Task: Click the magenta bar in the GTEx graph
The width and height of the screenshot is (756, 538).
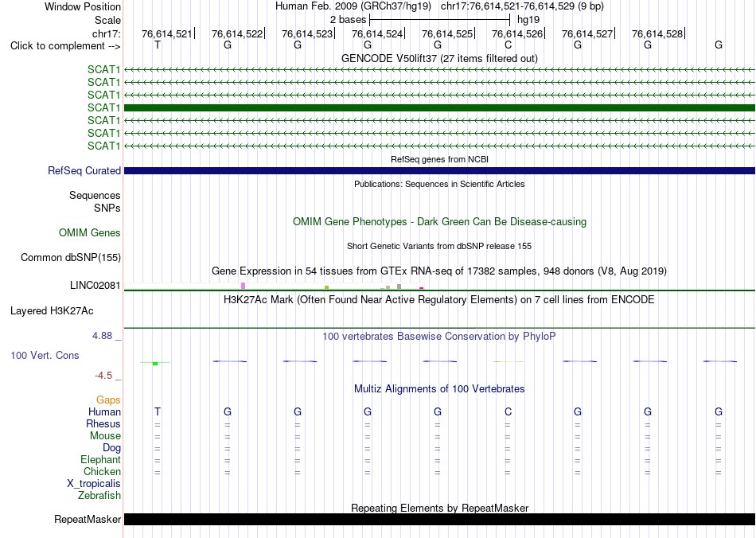Action: tap(422, 288)
